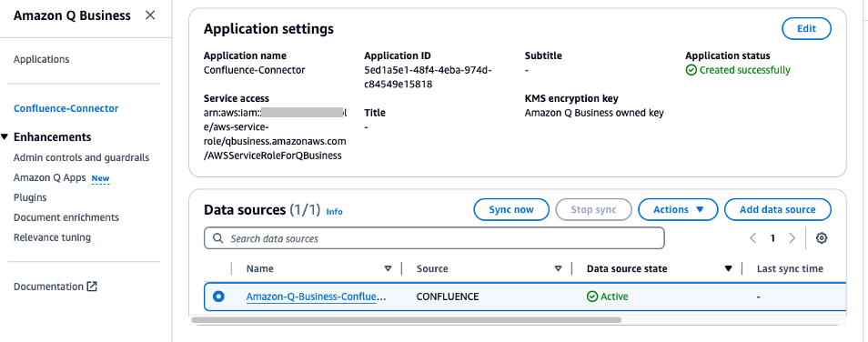Open the Data sources Info link
868x342 pixels.
coord(334,211)
